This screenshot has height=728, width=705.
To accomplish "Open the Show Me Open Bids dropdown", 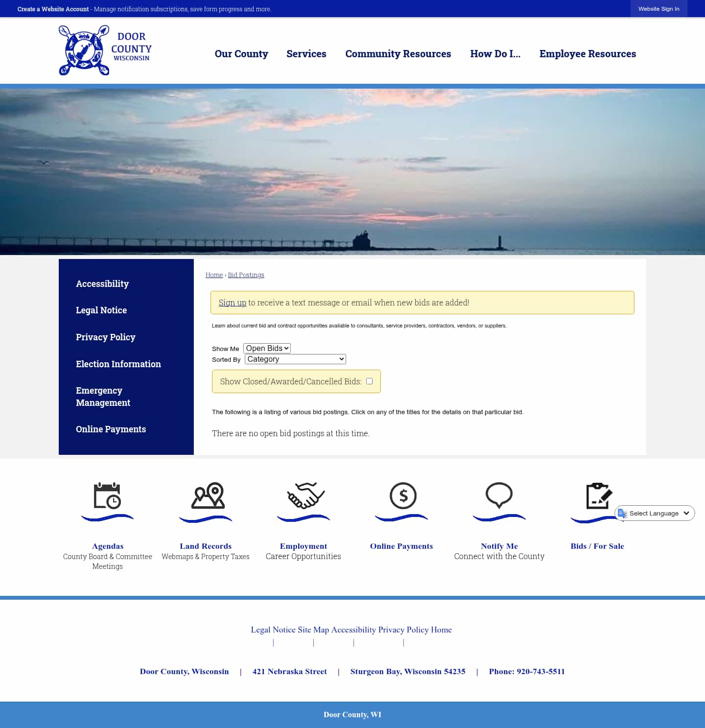I will click(x=267, y=348).
